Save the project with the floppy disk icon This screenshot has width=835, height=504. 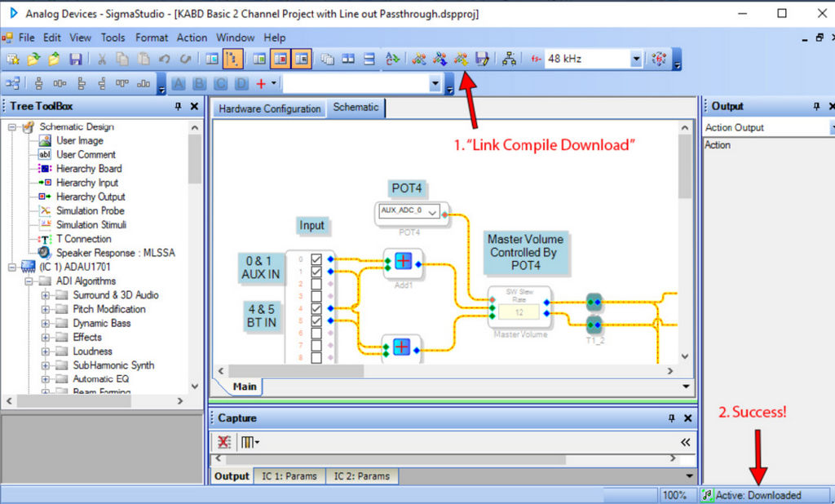coord(76,59)
